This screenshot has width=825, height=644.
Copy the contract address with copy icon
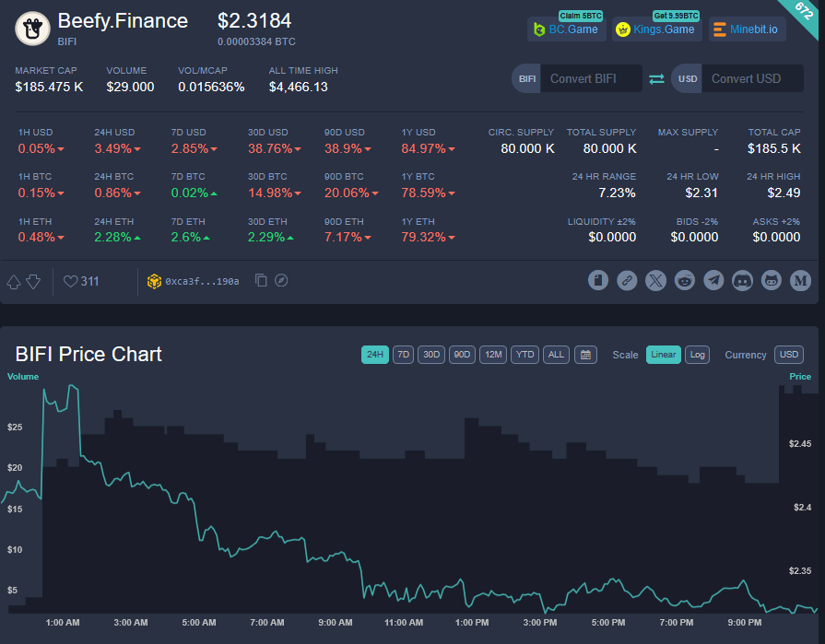[261, 280]
